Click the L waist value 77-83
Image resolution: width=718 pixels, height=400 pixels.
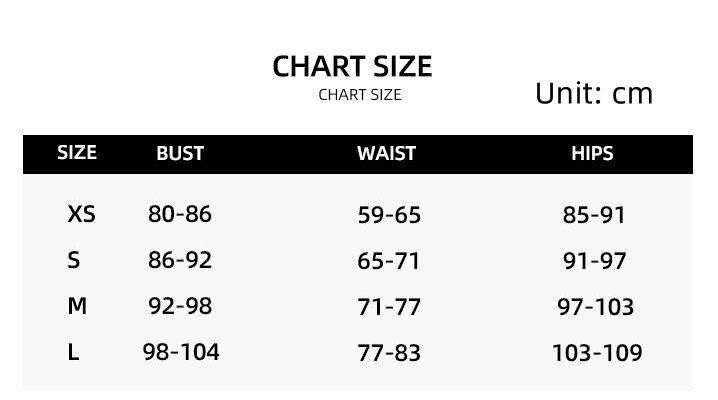389,353
